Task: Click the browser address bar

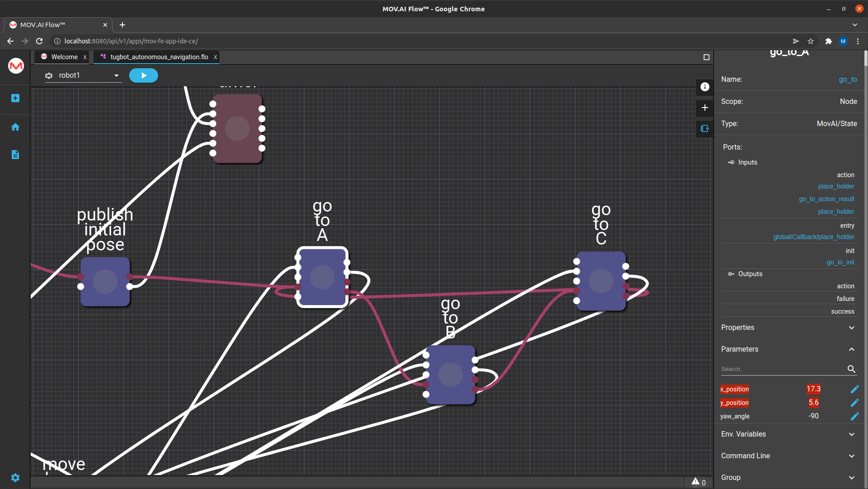Action: click(425, 41)
